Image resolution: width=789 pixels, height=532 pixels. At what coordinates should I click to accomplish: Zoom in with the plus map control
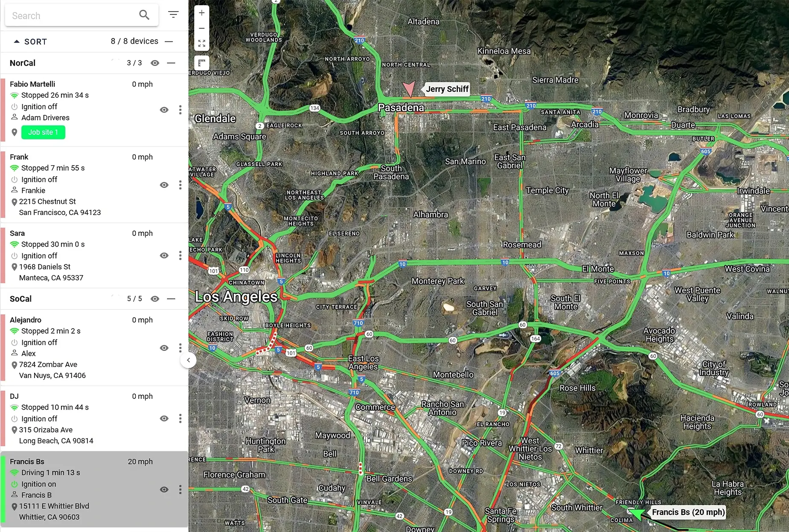click(201, 12)
